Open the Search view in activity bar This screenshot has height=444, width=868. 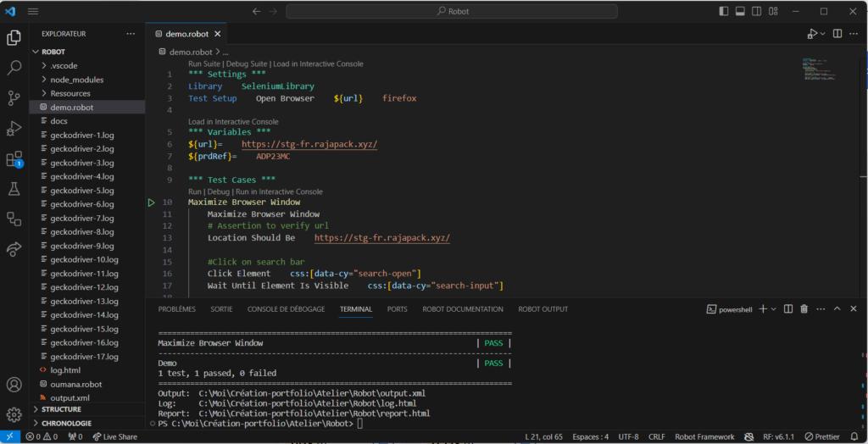pos(14,68)
